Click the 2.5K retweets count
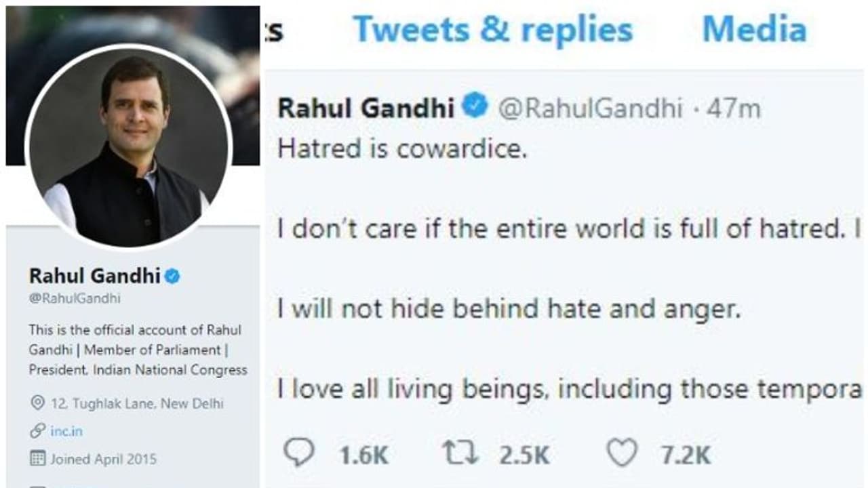This screenshot has height=488, width=868. (524, 455)
